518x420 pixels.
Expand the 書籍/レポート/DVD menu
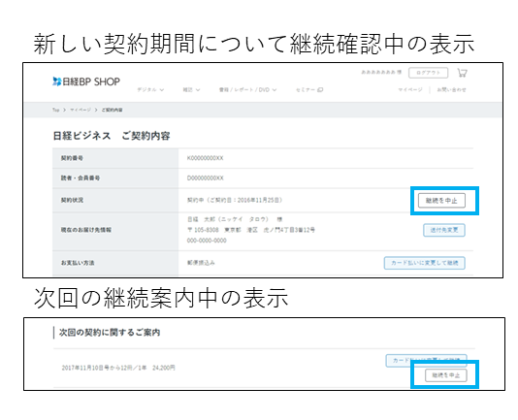[247, 89]
